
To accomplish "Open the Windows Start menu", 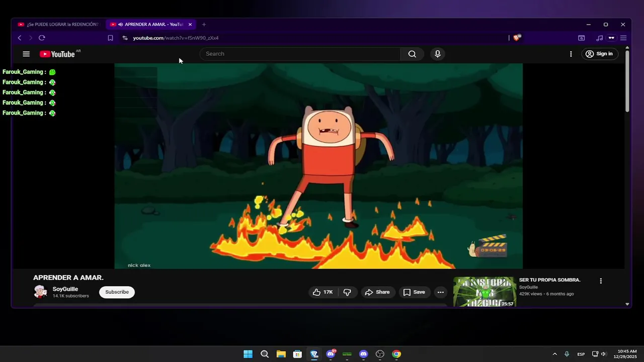I will coord(248,354).
